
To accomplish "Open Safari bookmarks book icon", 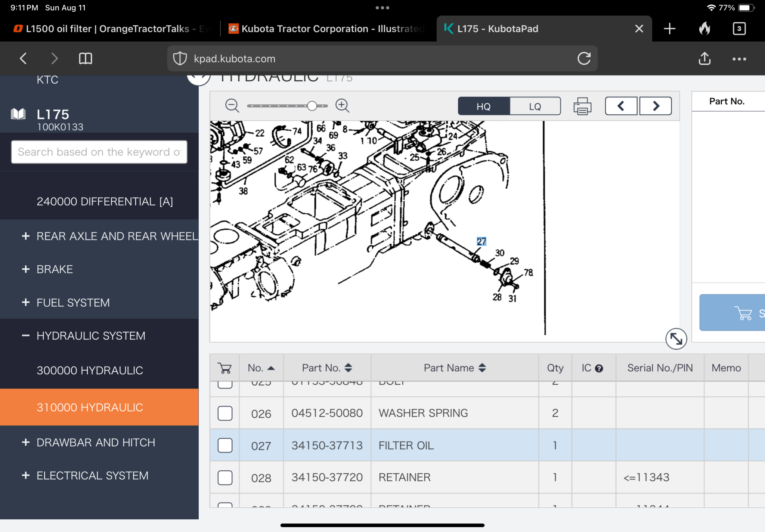I will (x=86, y=59).
